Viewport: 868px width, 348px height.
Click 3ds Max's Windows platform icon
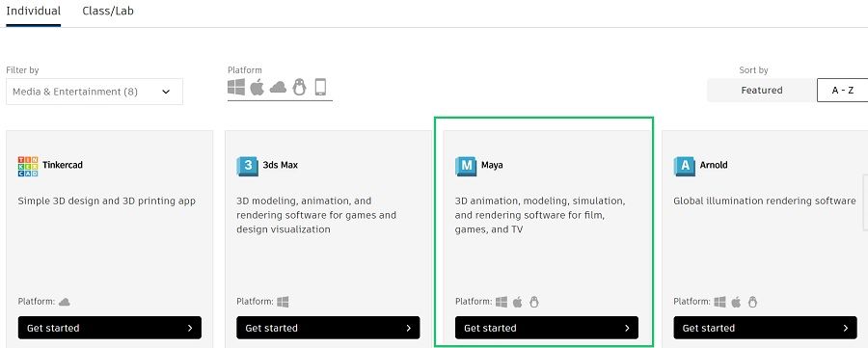pyautogui.click(x=283, y=302)
